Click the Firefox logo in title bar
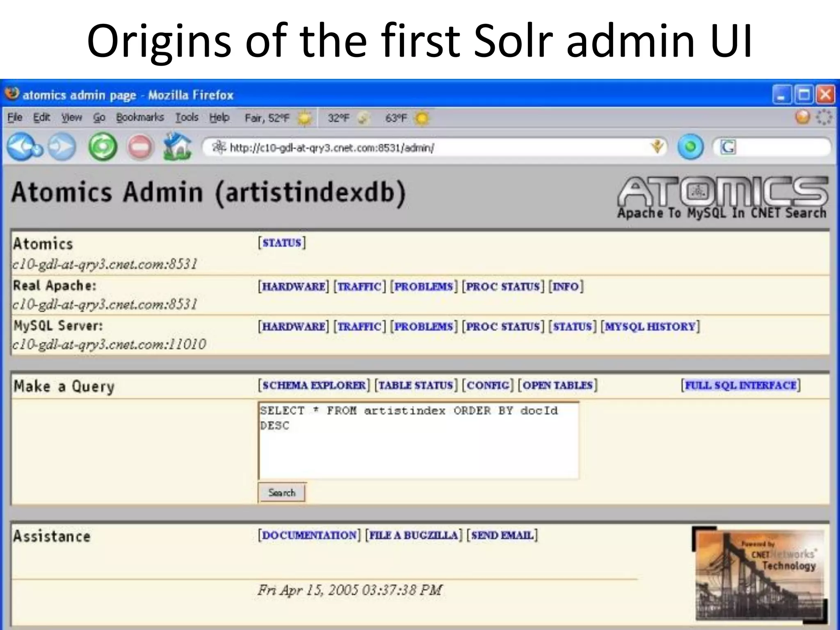This screenshot has width=840, height=630. (x=12, y=94)
